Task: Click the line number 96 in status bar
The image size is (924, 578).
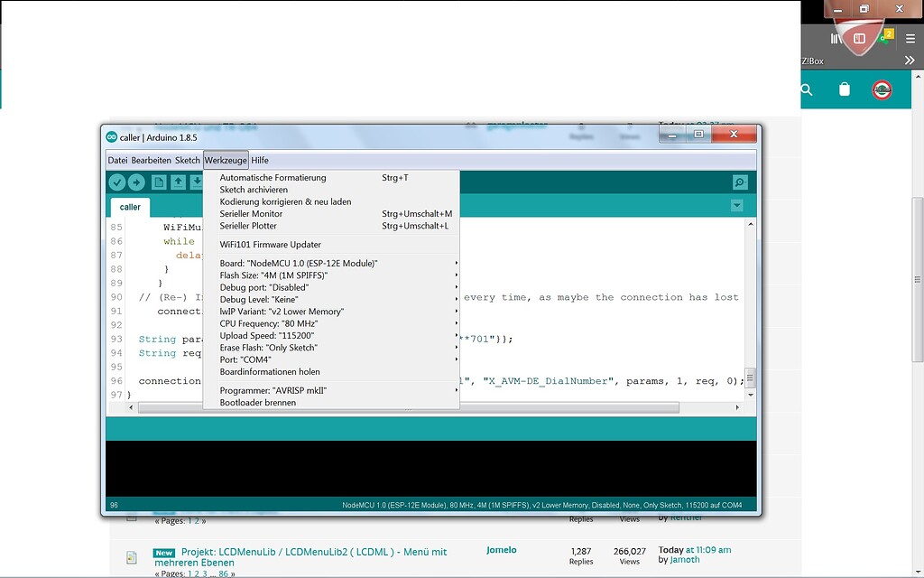Action: [114, 506]
